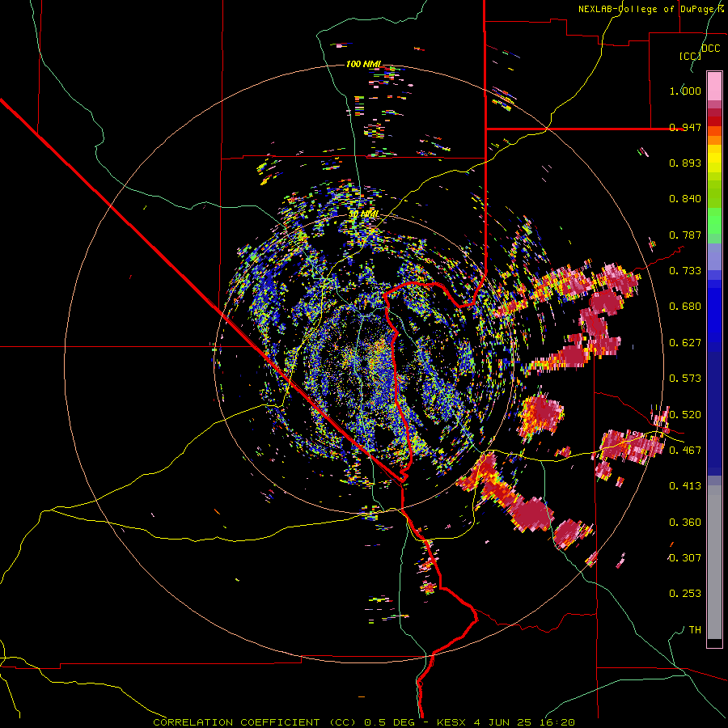Select the 0.413 legend value

coord(685,486)
